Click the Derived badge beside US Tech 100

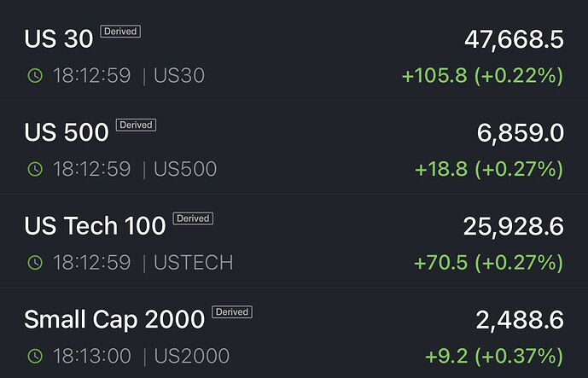(193, 218)
